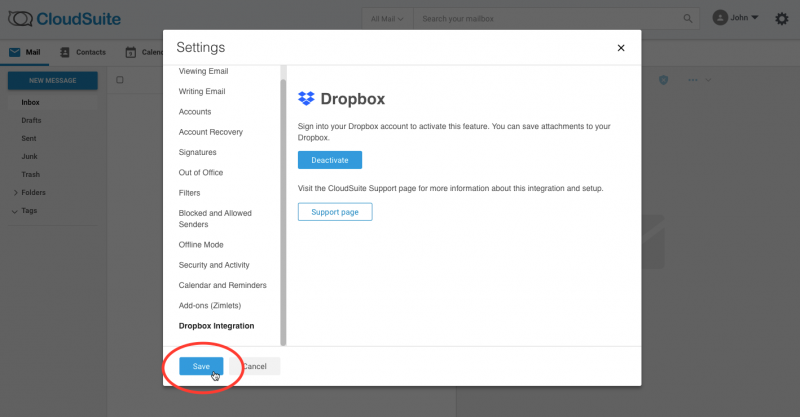Click the Mail envelope icon
The width and height of the screenshot is (800, 417).
coord(15,52)
